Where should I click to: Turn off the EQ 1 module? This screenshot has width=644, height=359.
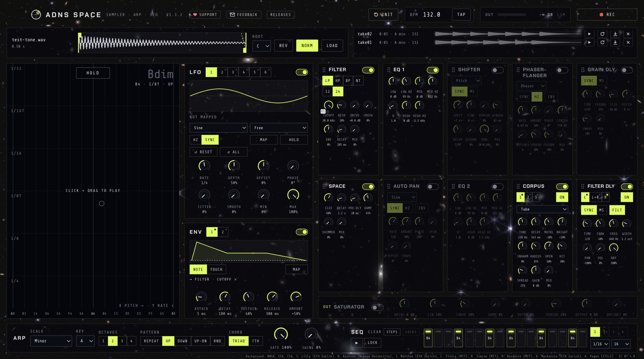coord(432,70)
